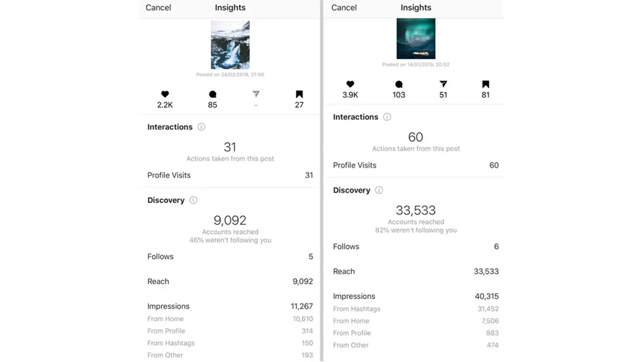Open info icon beside right Discovery heading
The width and height of the screenshot is (644, 362).
(x=379, y=190)
